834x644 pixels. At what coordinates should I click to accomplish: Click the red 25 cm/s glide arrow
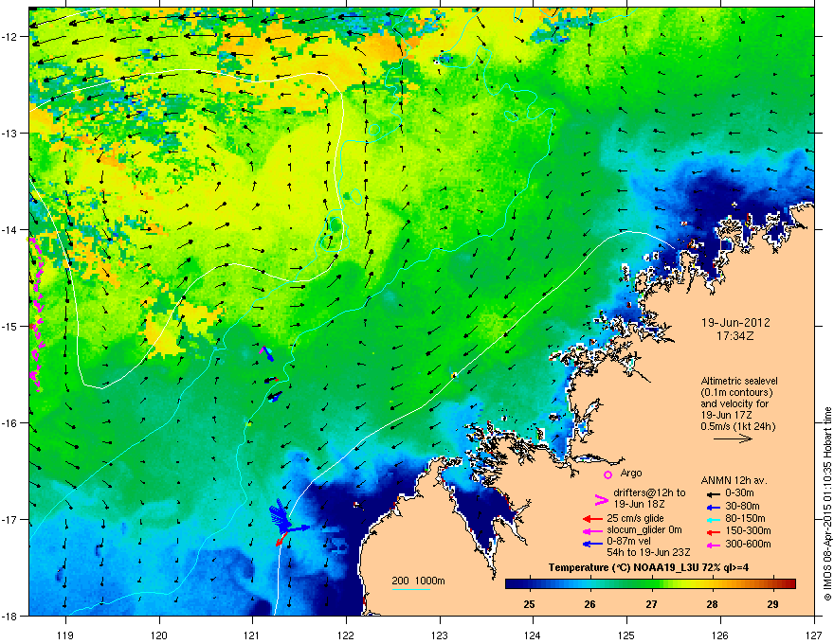pos(592,519)
